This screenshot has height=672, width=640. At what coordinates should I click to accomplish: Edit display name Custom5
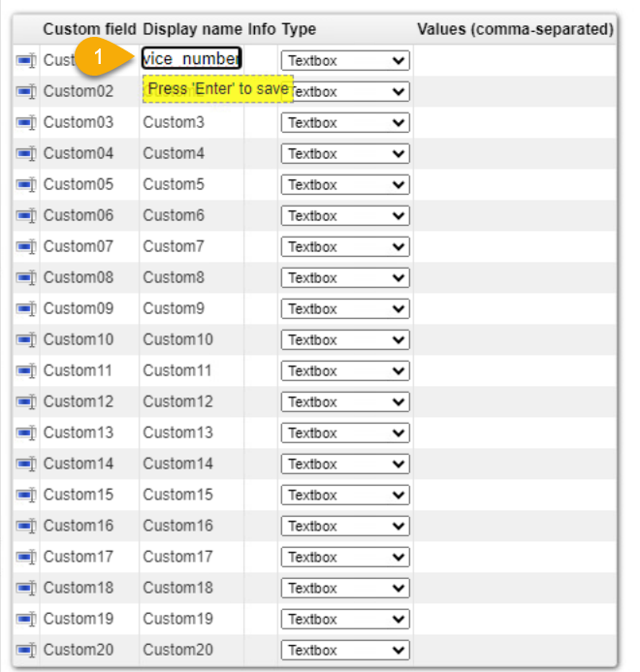[174, 184]
